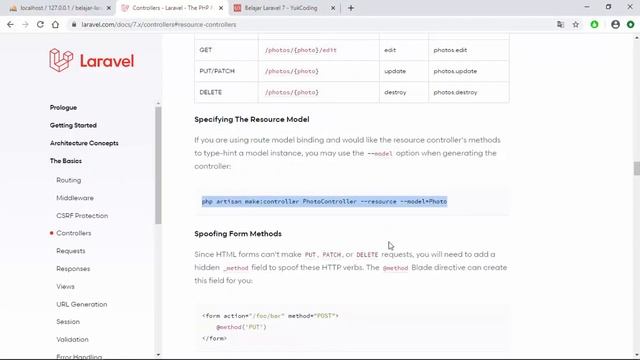Click the destroy action cell
This screenshot has height=360, width=640.
[404, 92]
